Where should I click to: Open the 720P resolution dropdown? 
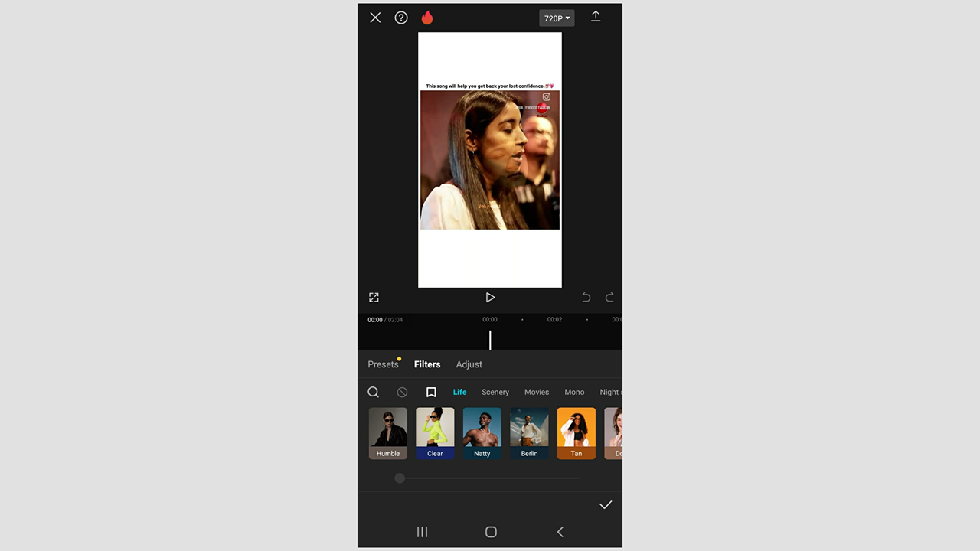557,18
